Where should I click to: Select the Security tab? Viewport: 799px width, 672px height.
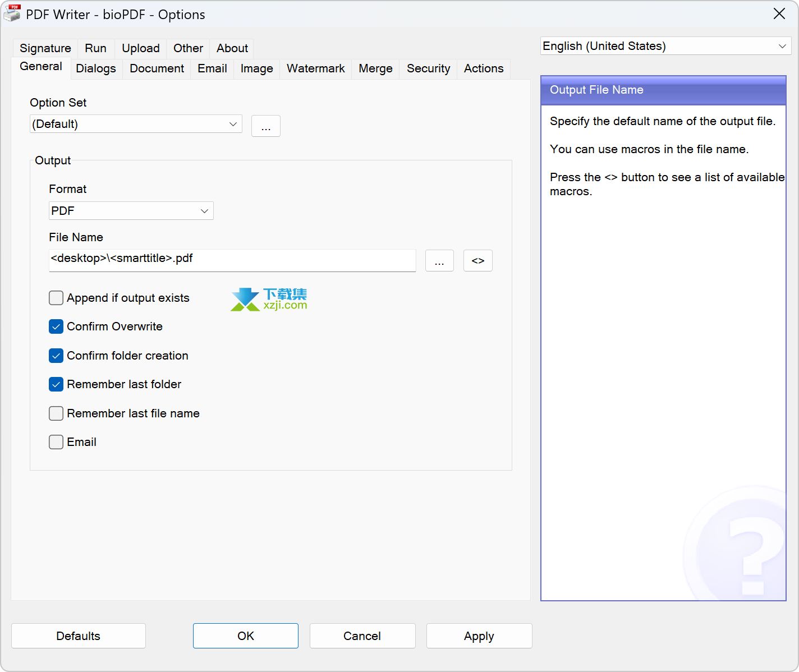tap(428, 68)
